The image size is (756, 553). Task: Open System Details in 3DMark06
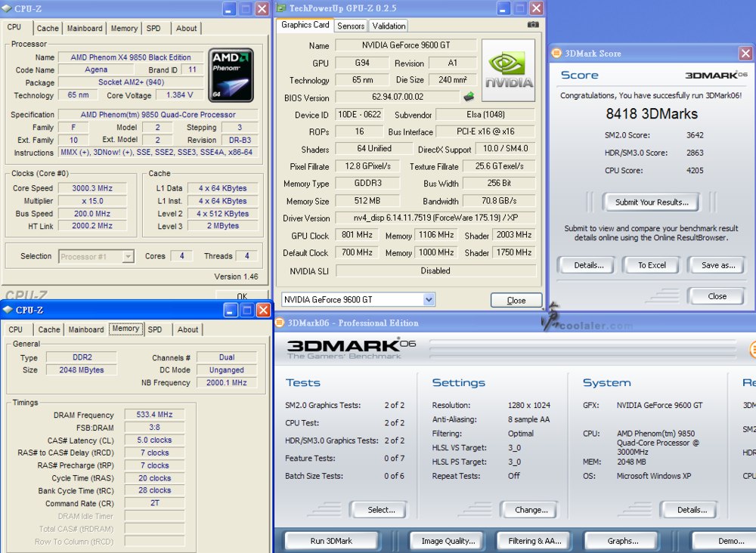692,510
